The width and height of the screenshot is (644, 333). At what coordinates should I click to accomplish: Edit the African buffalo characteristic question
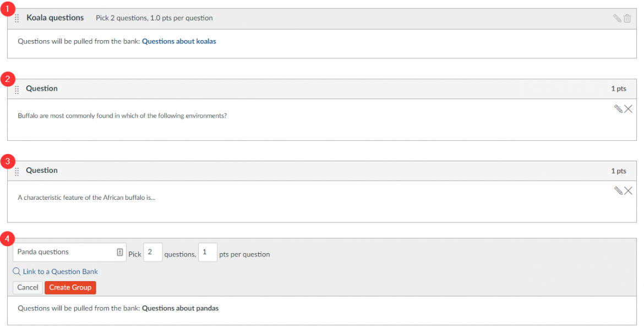tap(618, 190)
